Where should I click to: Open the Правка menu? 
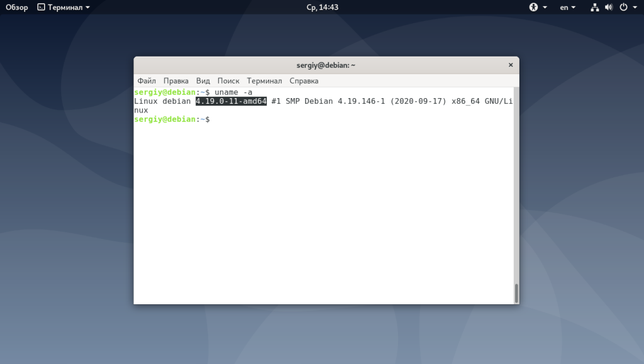pyautogui.click(x=176, y=81)
